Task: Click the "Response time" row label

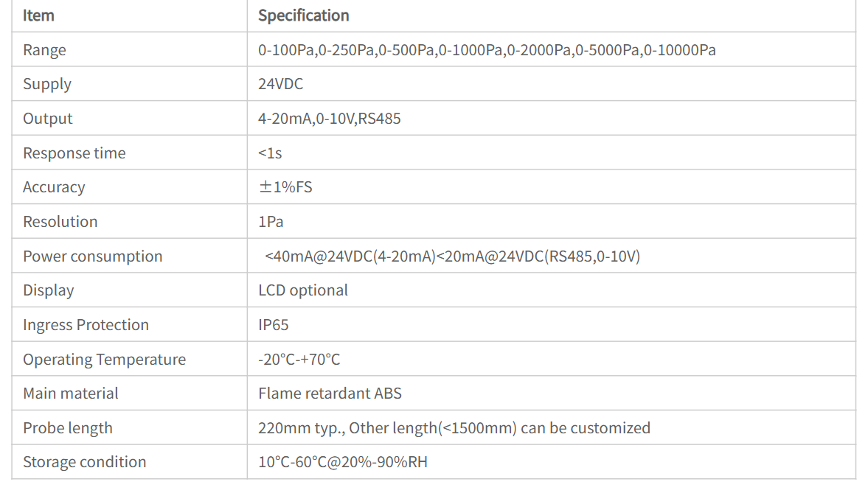Action: 74,153
